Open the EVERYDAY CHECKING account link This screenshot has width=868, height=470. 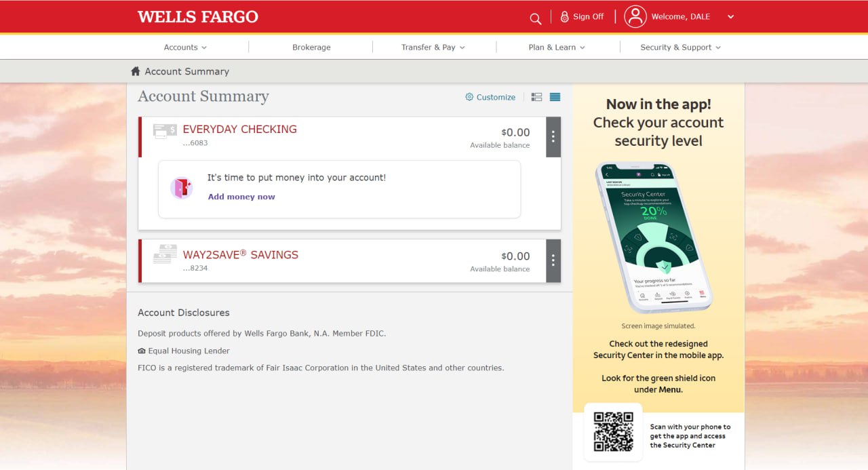(x=239, y=129)
